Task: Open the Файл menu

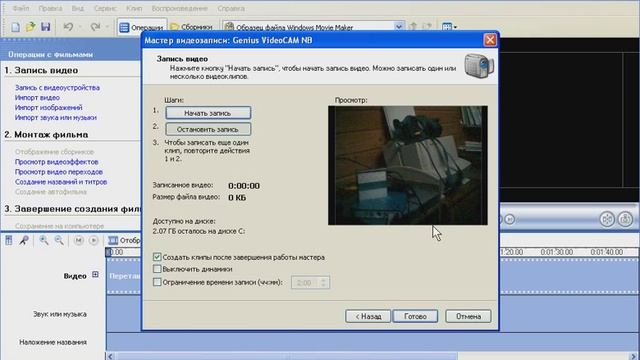Action: pos(20,8)
